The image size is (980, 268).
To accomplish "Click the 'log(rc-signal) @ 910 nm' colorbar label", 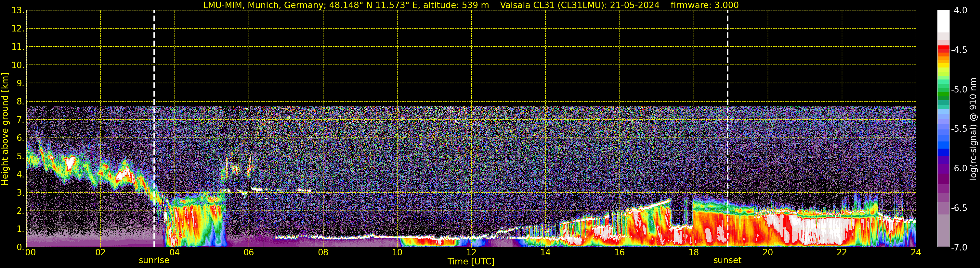I will pyautogui.click(x=973, y=129).
